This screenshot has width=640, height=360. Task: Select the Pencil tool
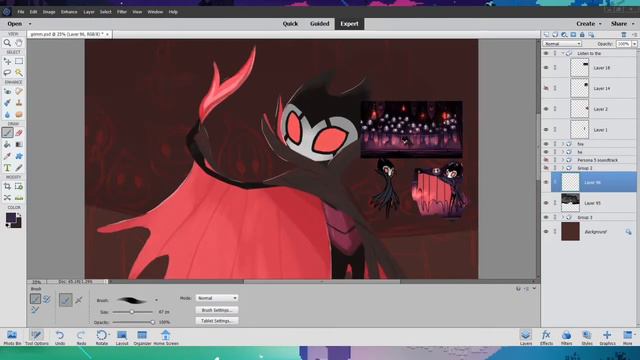tap(19, 168)
